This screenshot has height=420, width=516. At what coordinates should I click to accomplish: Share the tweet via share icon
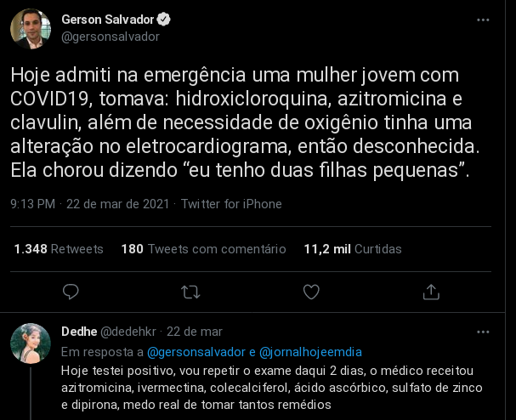[431, 292]
